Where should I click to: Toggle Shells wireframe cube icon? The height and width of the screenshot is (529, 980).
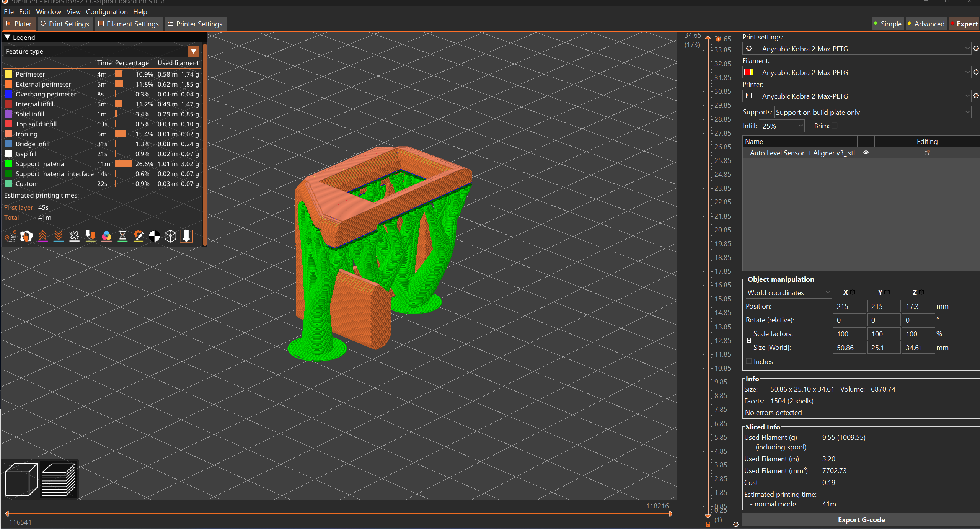tap(170, 236)
